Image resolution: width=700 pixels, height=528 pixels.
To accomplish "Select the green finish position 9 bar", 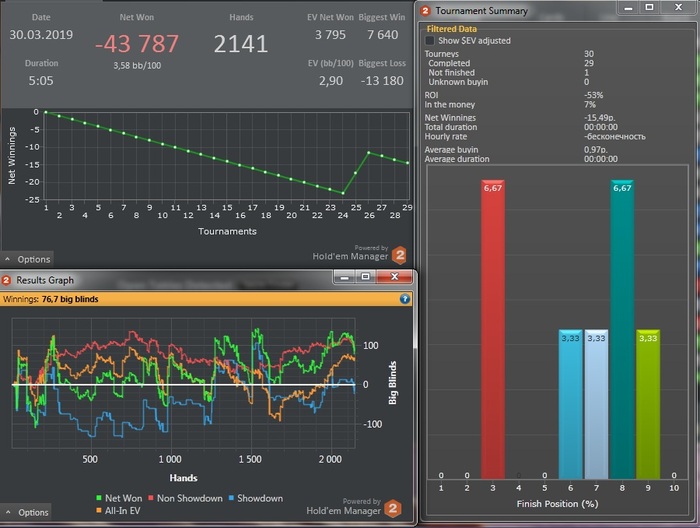I will [648, 404].
